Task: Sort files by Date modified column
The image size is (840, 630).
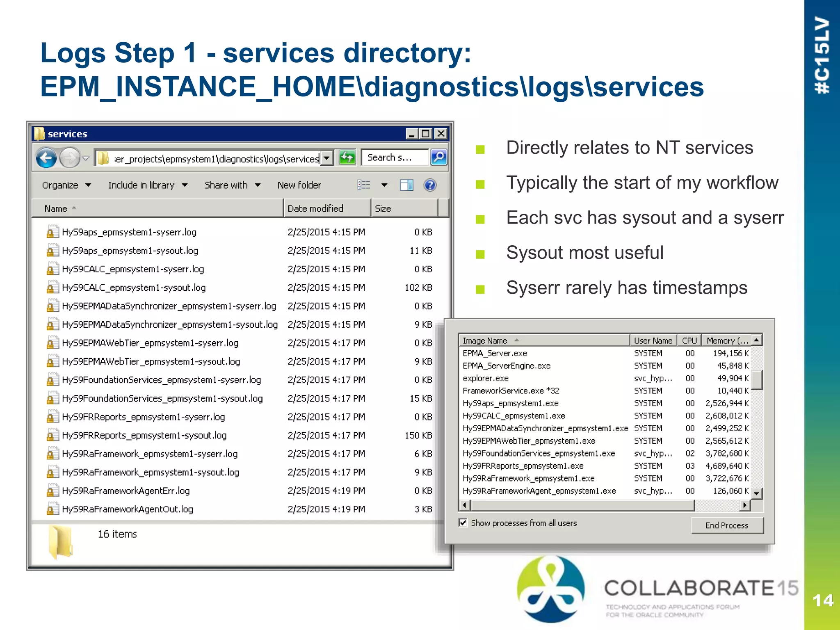Action: 327,208
